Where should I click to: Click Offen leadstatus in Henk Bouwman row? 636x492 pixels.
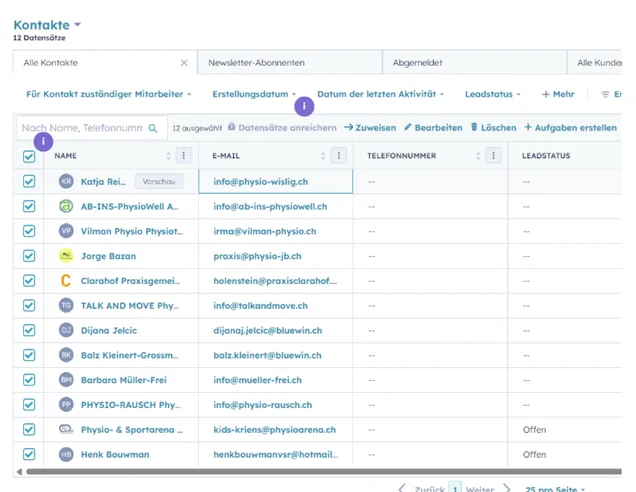click(x=534, y=454)
